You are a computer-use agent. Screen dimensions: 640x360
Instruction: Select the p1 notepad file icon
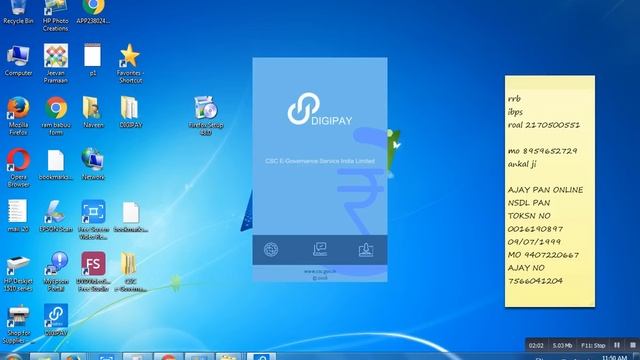click(x=93, y=60)
